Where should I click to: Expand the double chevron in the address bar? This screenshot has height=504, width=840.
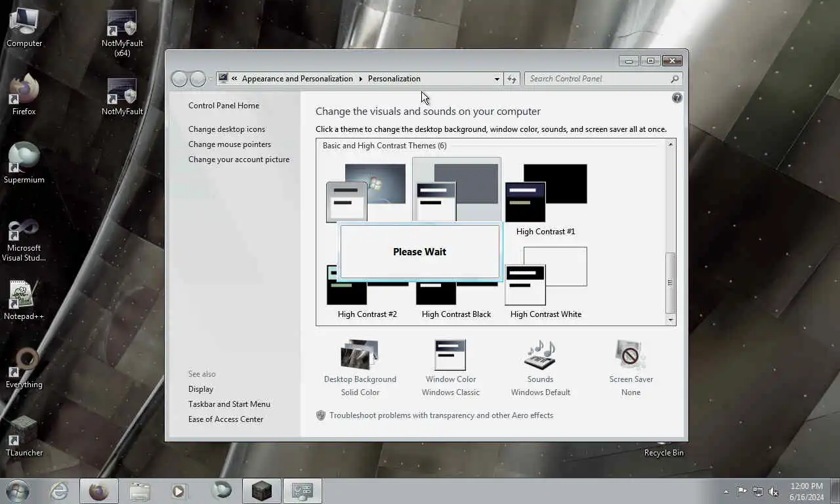(x=234, y=79)
